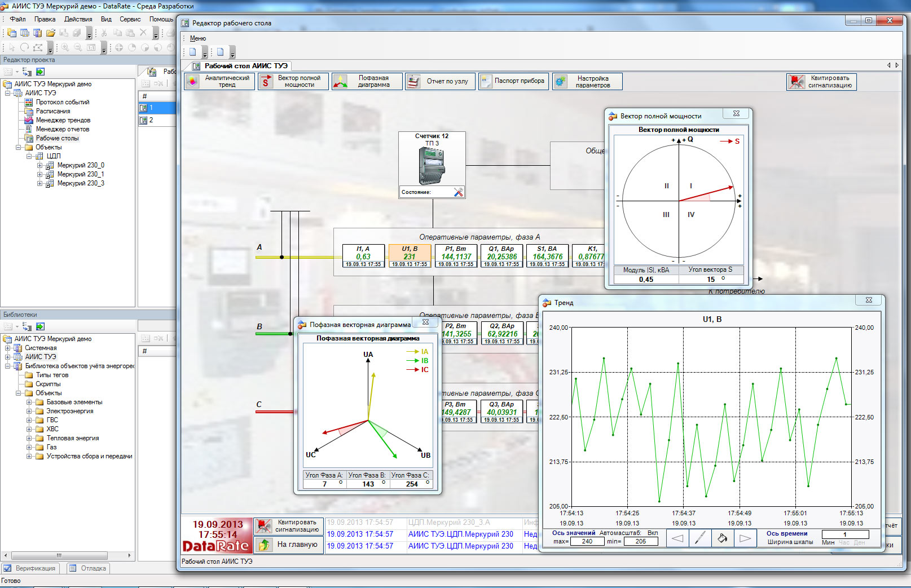Open Паспорт прибора

coord(514,82)
